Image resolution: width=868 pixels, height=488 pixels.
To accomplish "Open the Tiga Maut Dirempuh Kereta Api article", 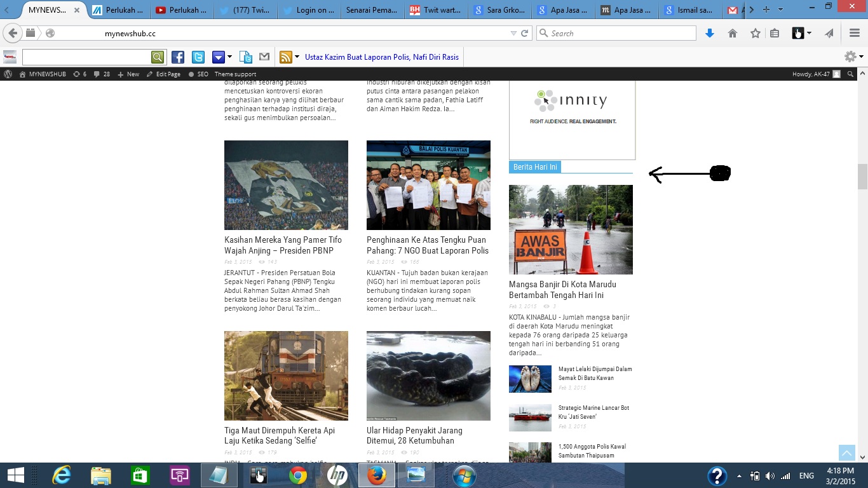I will [280, 435].
